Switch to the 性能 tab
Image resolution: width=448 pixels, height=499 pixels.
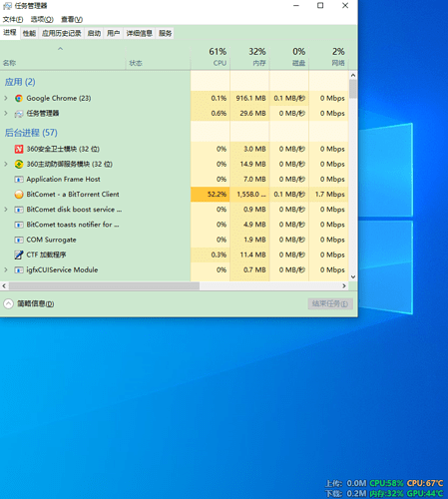point(29,33)
